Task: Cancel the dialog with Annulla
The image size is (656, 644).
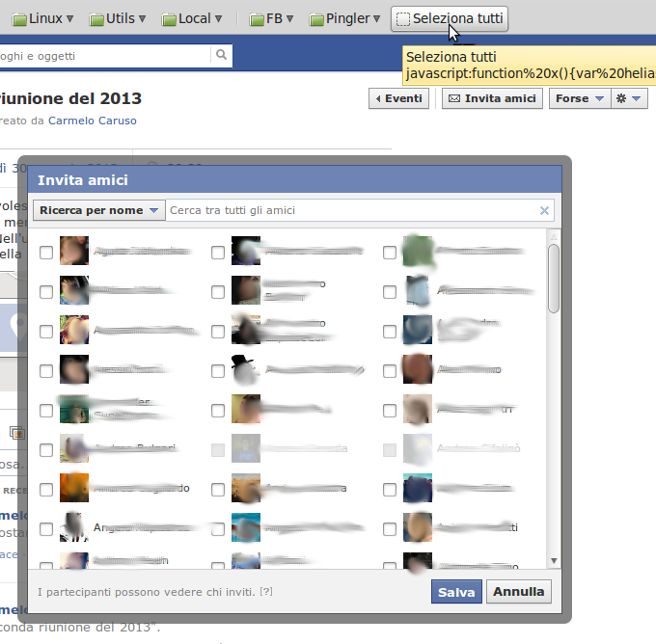Action: pyautogui.click(x=519, y=592)
